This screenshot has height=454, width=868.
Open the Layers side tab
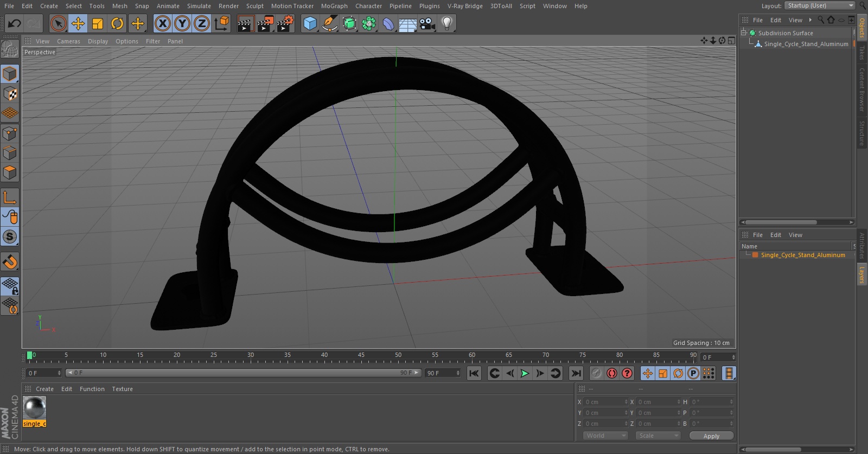pyautogui.click(x=861, y=275)
